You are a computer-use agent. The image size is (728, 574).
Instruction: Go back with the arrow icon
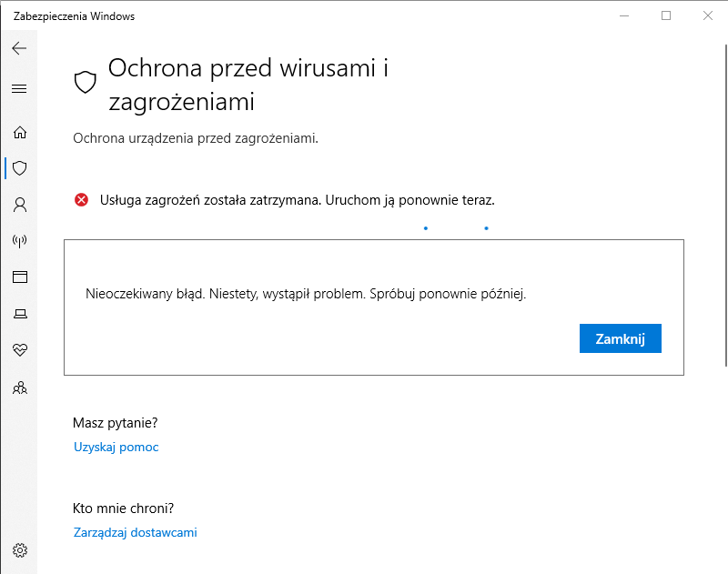[19, 48]
